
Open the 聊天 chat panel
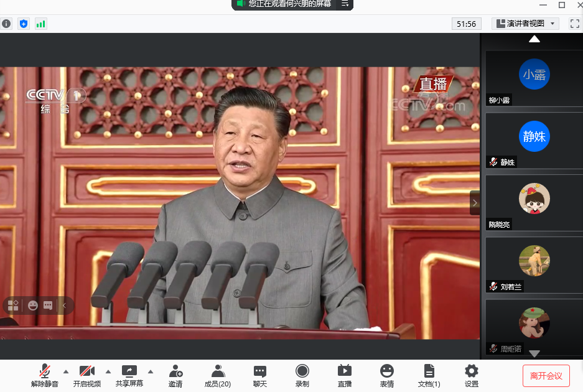(x=260, y=375)
